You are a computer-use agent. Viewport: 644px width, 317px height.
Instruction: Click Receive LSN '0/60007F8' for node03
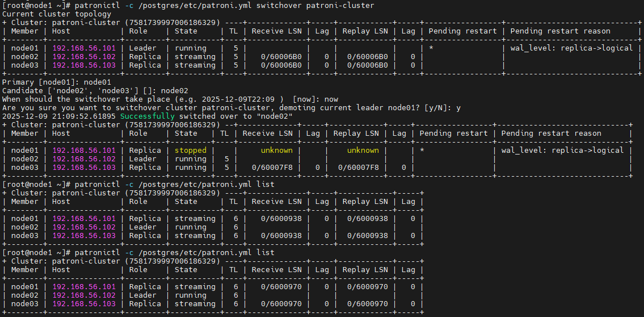pyautogui.click(x=272, y=168)
